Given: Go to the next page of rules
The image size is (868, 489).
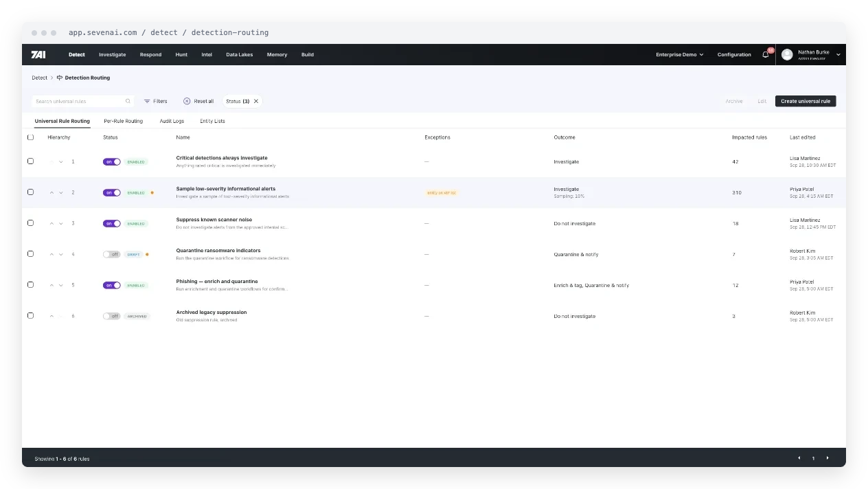Looking at the screenshot, I should (x=827, y=458).
